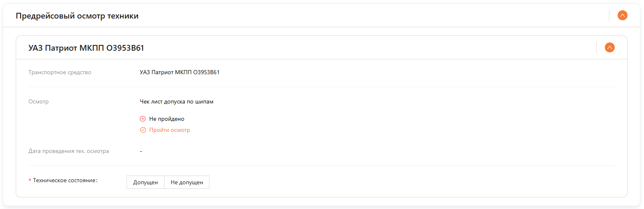Click the empty inspection date dash value
This screenshot has height=209, width=644.
(x=141, y=151)
